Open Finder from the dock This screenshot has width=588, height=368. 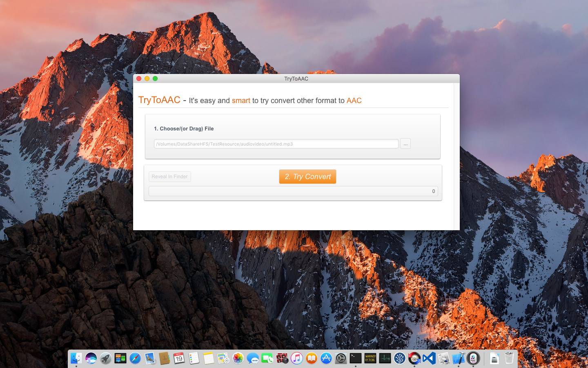pyautogui.click(x=76, y=359)
